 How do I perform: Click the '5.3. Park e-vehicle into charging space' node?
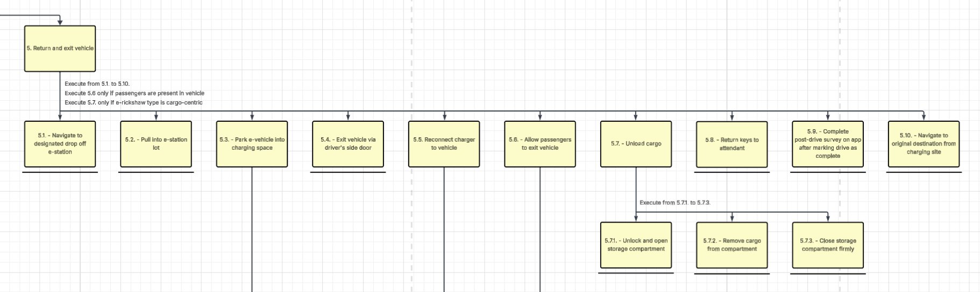pos(252,144)
